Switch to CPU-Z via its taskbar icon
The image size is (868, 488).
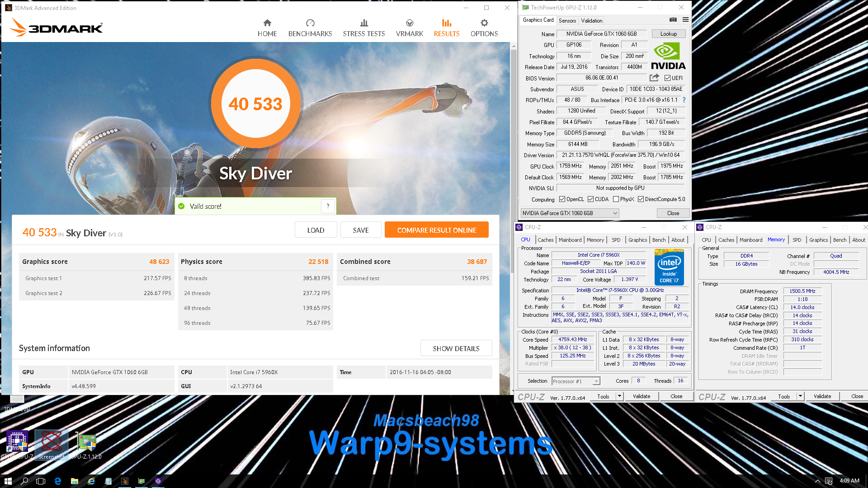[158, 481]
